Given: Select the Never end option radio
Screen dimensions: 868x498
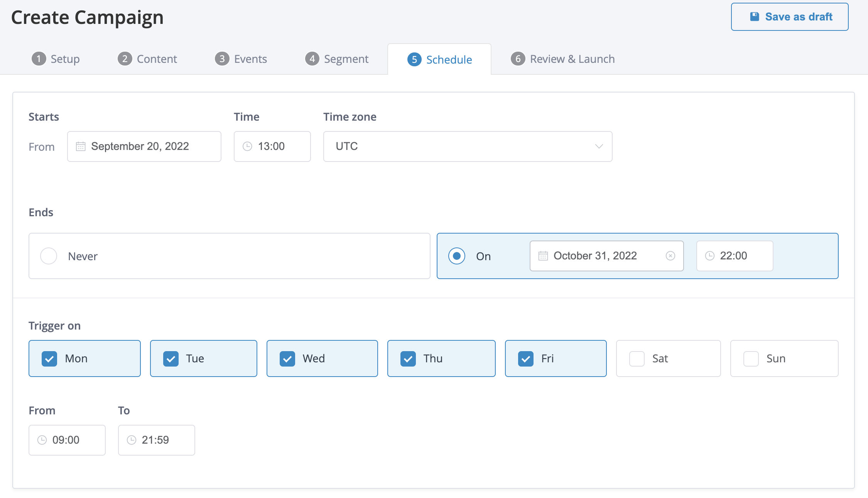Looking at the screenshot, I should click(49, 256).
